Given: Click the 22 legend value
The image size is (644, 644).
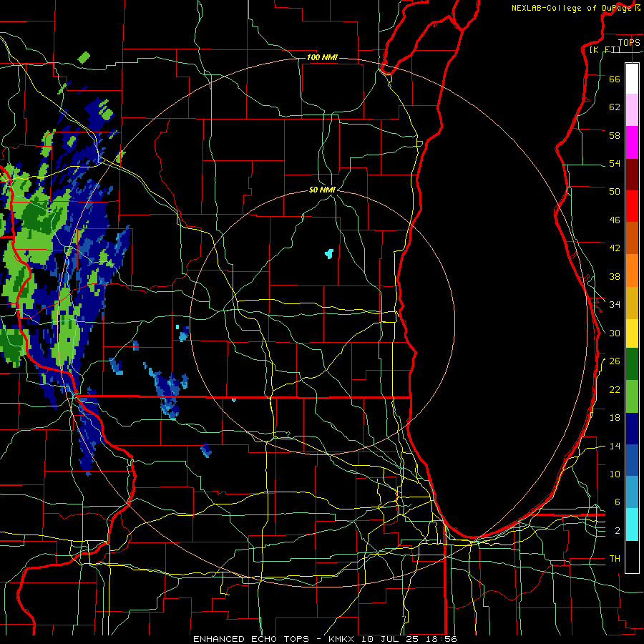Looking at the screenshot, I should [x=615, y=389].
